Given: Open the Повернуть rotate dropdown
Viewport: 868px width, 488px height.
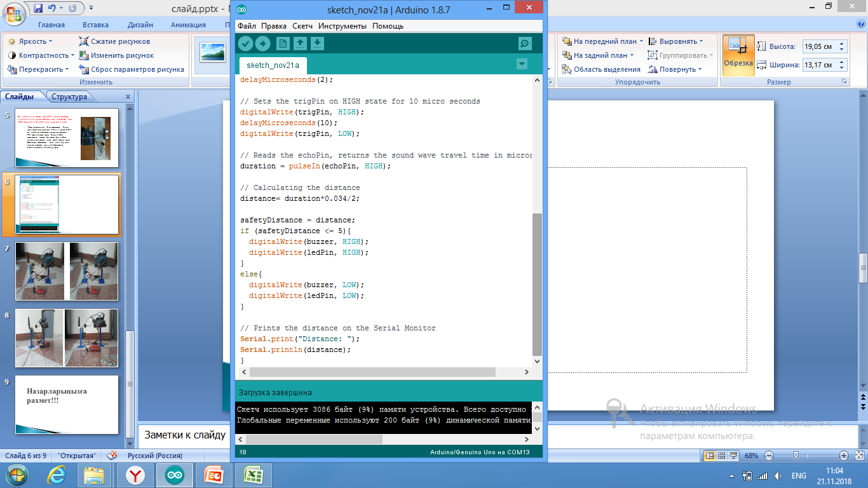Looking at the screenshot, I should (x=675, y=69).
